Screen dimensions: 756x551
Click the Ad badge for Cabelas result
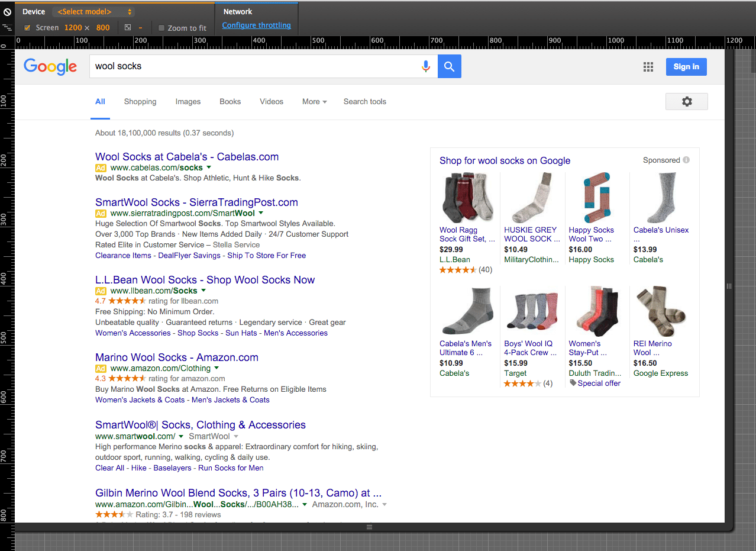101,168
